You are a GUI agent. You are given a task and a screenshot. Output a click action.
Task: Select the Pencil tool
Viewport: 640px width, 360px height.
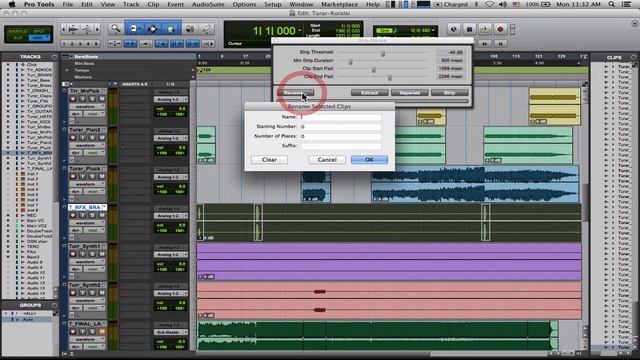207,29
